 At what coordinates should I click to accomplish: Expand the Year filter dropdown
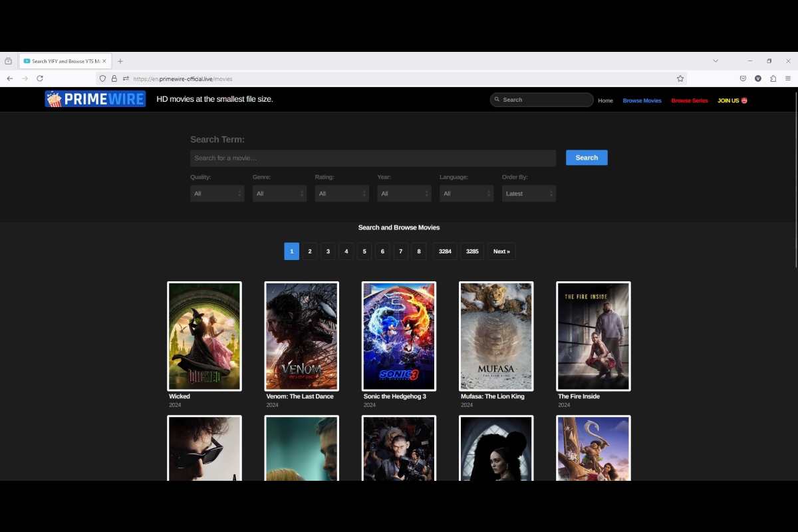tap(404, 194)
